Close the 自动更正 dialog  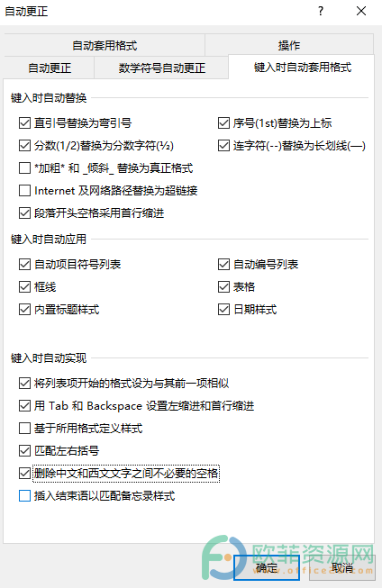[361, 11]
